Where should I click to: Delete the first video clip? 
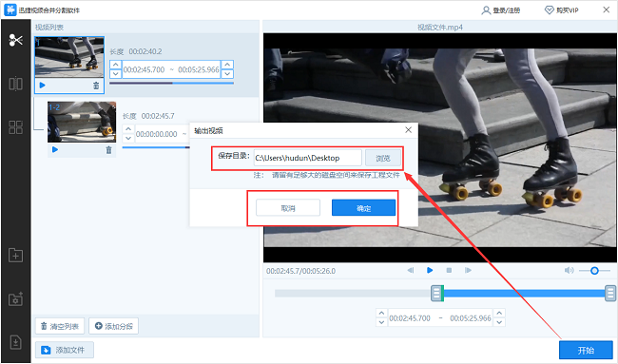tap(96, 86)
